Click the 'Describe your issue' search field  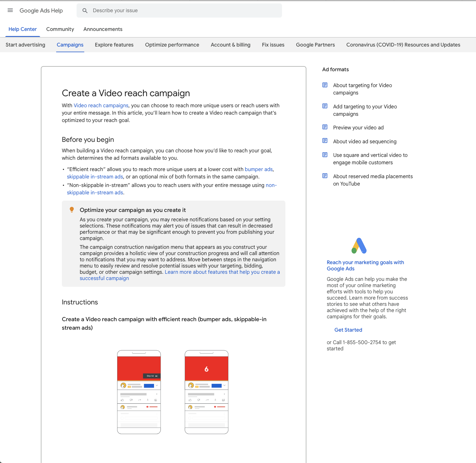pyautogui.click(x=179, y=10)
